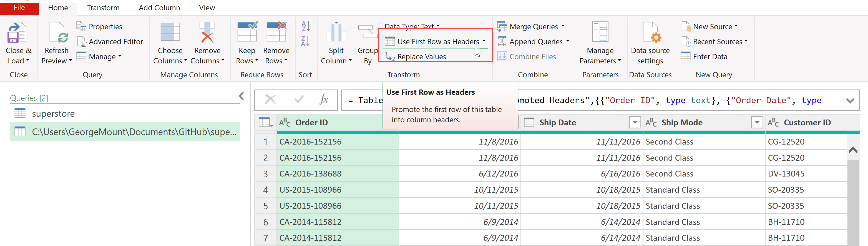Select the superstore query

53,114
